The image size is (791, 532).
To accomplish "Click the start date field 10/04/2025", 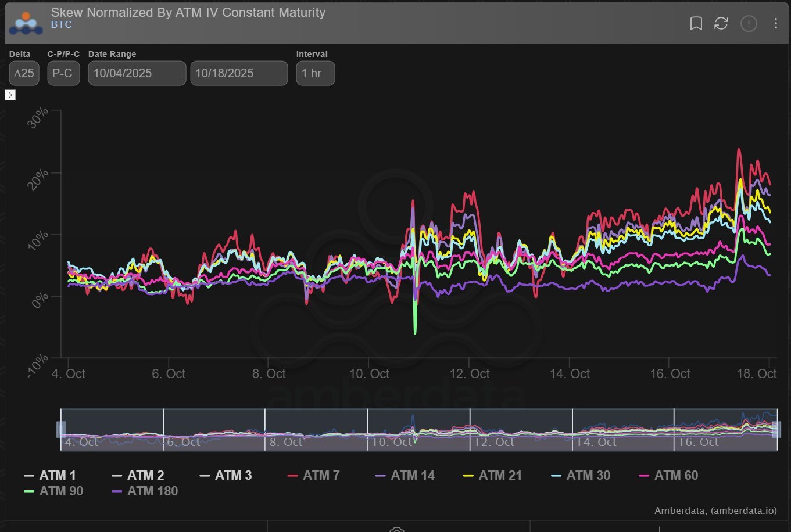I will tap(137, 73).
